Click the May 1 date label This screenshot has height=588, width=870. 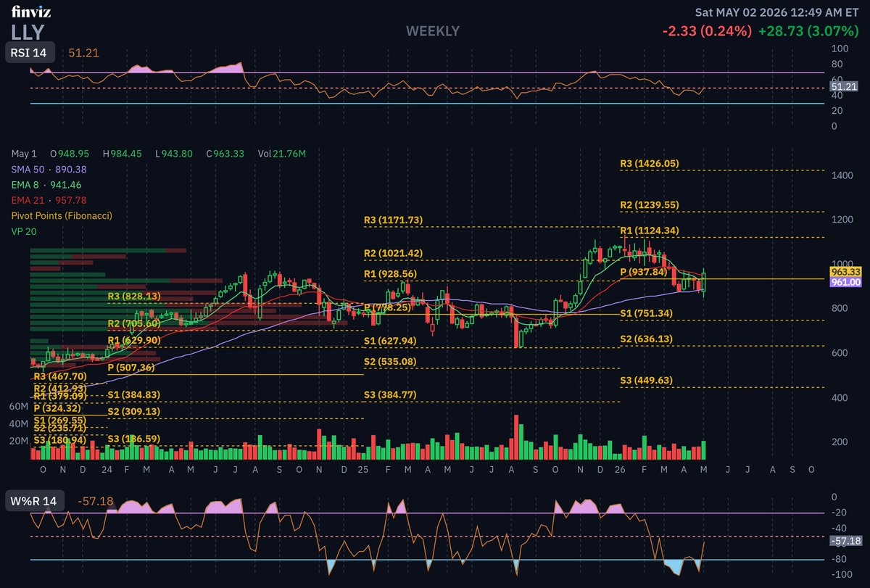click(23, 154)
